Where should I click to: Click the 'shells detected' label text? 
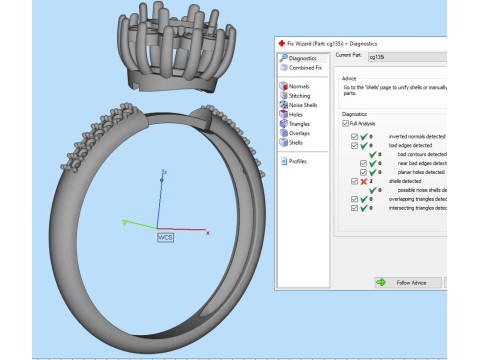coord(405,181)
